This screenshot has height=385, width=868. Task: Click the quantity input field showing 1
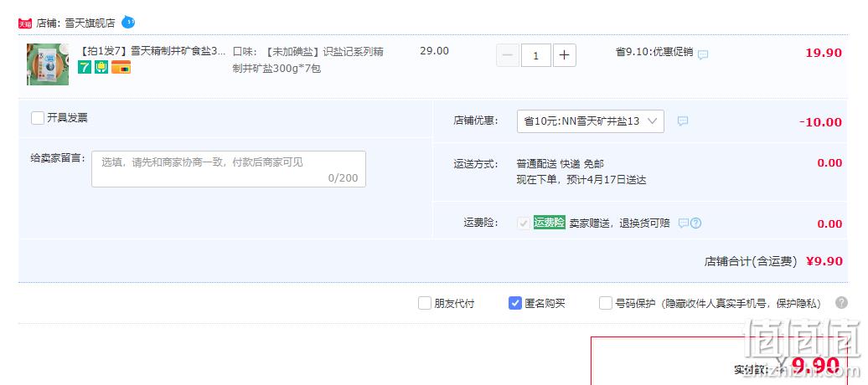pos(536,55)
